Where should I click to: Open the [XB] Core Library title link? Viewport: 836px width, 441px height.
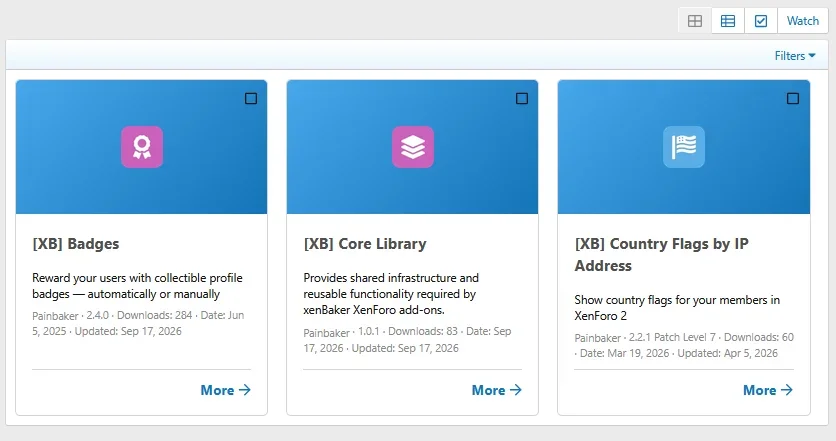[365, 244]
